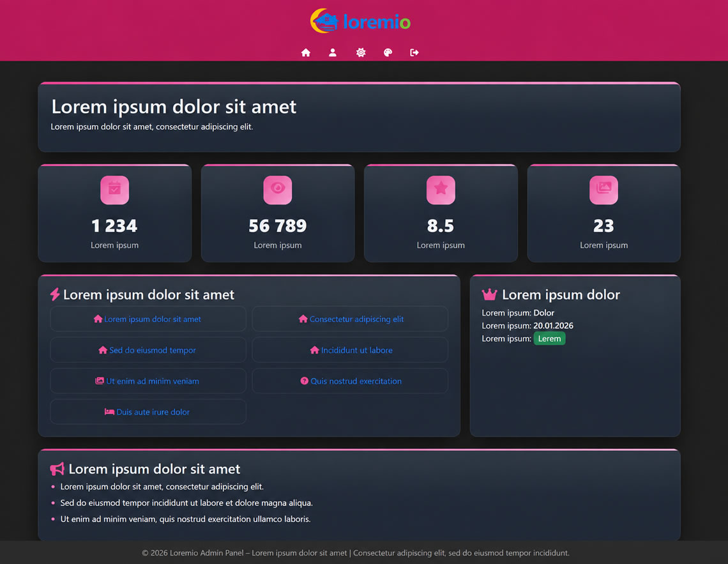
Task: Click the '23' statistic value
Action: pyautogui.click(x=603, y=226)
